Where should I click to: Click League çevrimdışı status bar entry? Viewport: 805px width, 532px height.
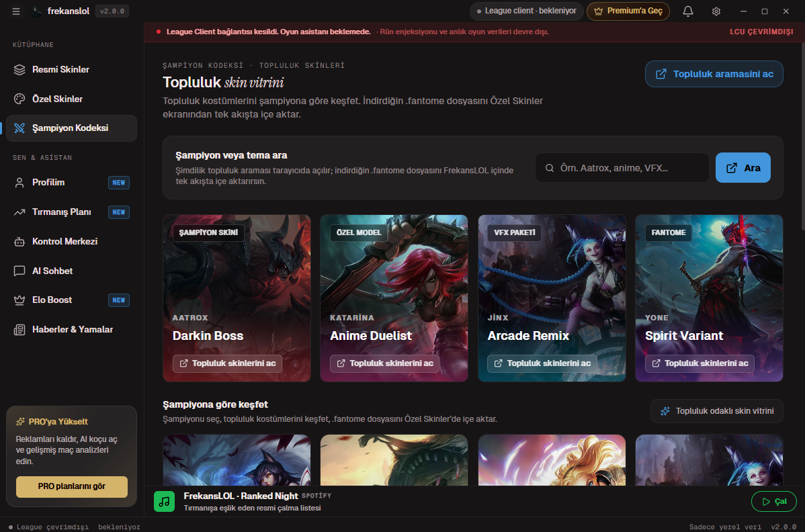coord(48,527)
